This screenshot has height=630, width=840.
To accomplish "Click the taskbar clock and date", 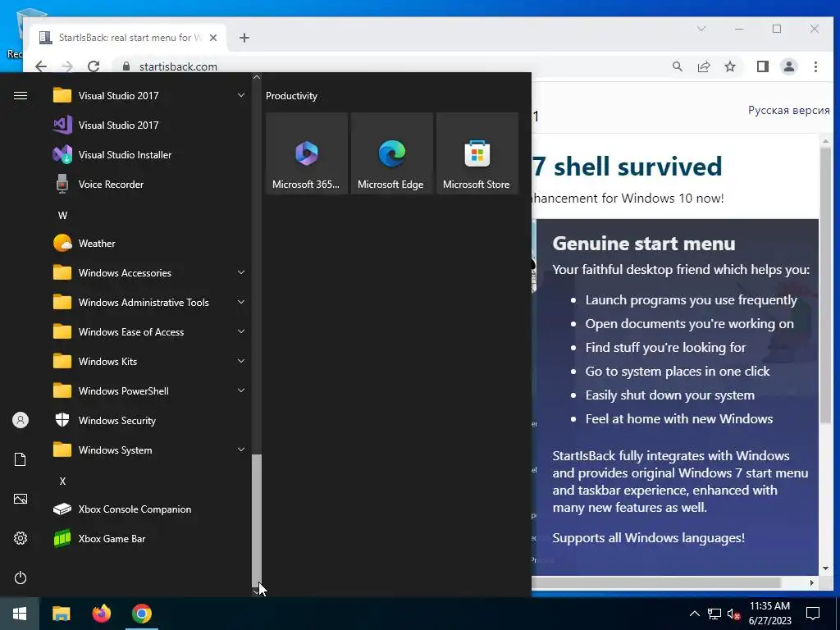I will click(769, 614).
